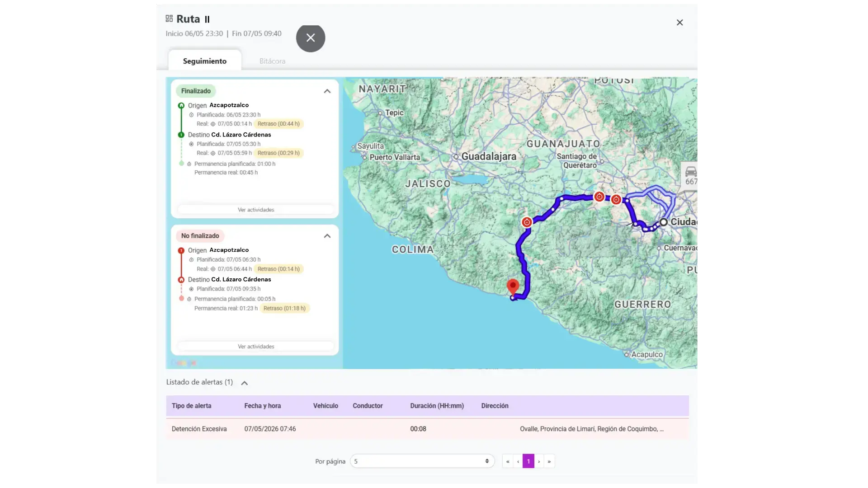
Task: Click the car icon on map edge
Action: pyautogui.click(x=691, y=172)
